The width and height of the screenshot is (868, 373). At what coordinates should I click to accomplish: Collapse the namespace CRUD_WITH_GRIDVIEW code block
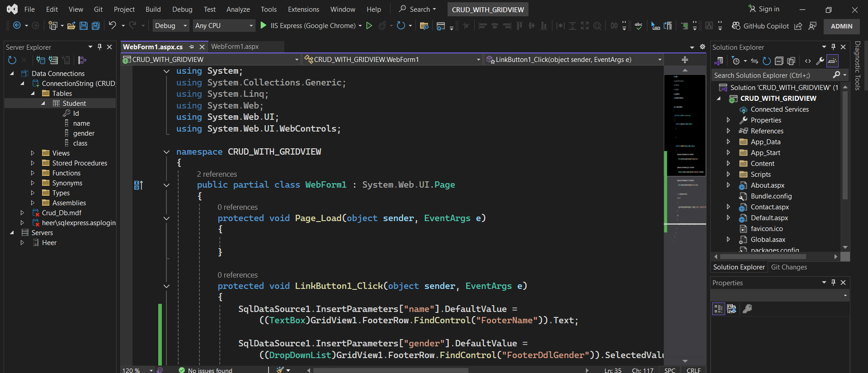pos(166,152)
